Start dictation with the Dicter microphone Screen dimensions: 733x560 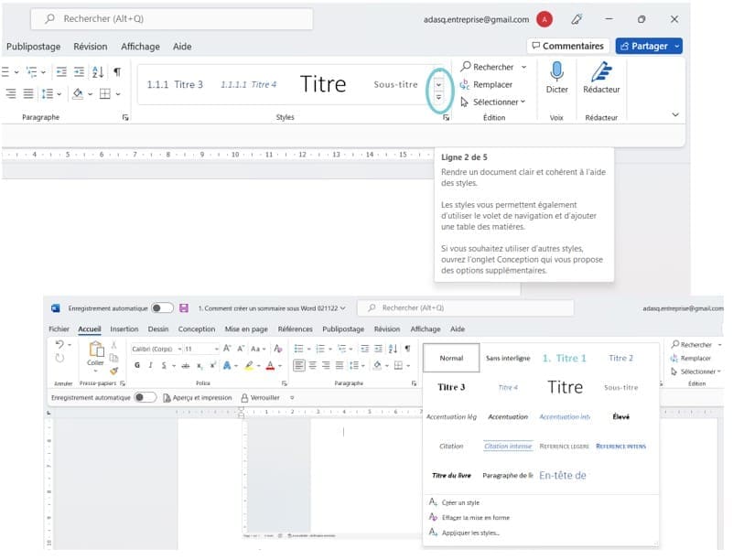pyautogui.click(x=556, y=78)
